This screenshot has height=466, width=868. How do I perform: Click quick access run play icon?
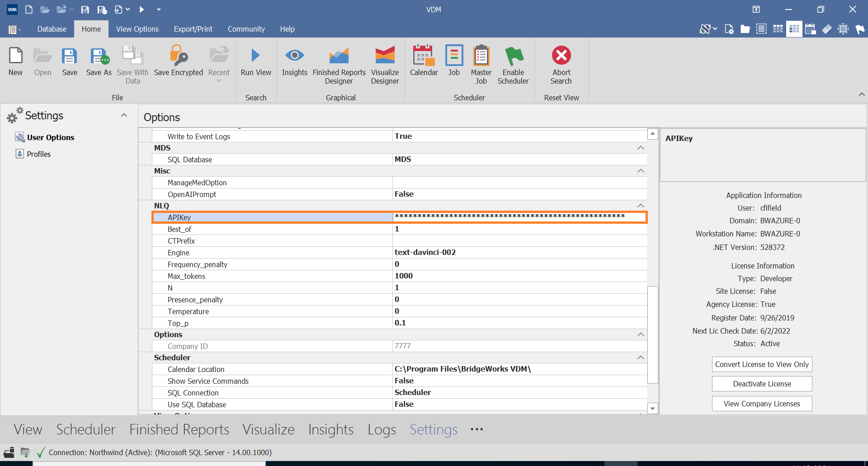click(142, 9)
